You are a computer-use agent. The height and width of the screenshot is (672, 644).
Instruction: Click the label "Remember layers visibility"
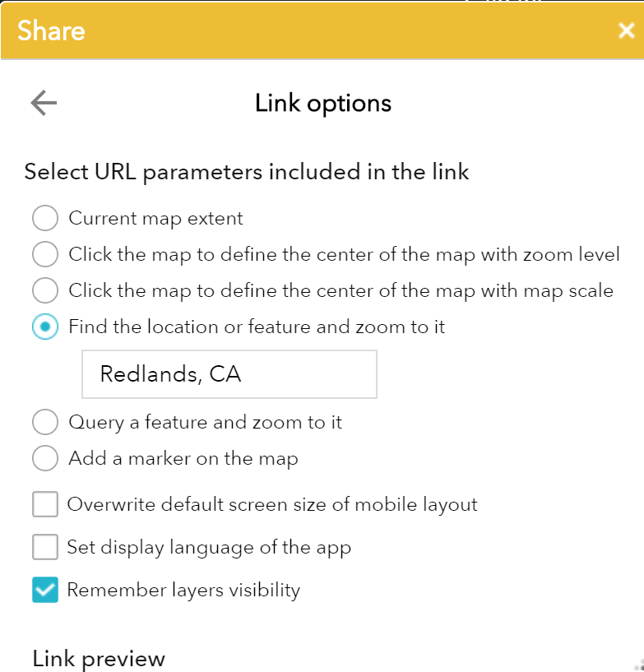184,590
